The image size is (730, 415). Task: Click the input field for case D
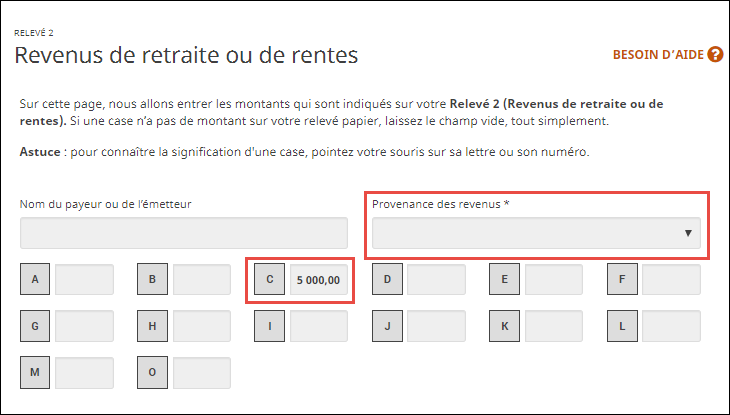click(436, 280)
